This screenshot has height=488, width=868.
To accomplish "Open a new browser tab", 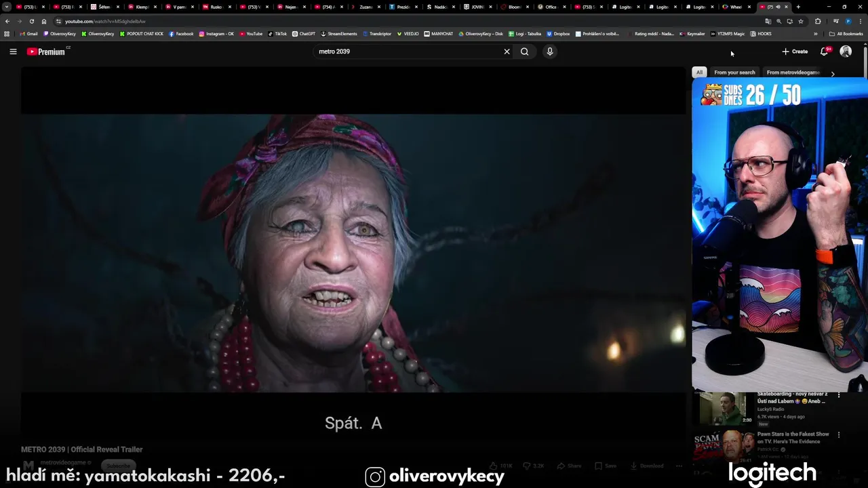I will click(x=798, y=7).
